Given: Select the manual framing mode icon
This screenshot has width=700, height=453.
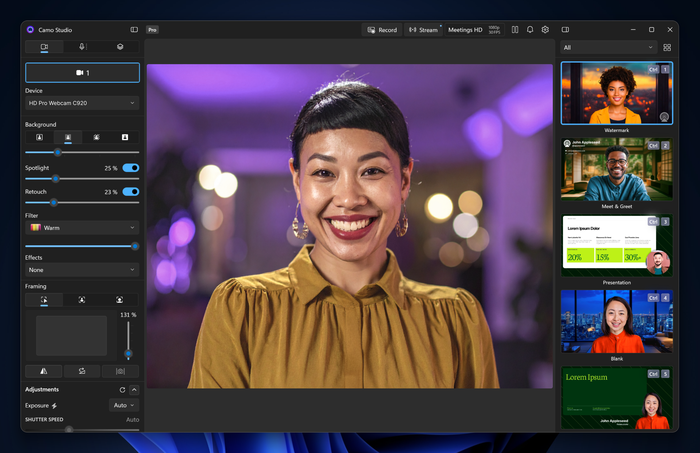Looking at the screenshot, I should coord(44,300).
